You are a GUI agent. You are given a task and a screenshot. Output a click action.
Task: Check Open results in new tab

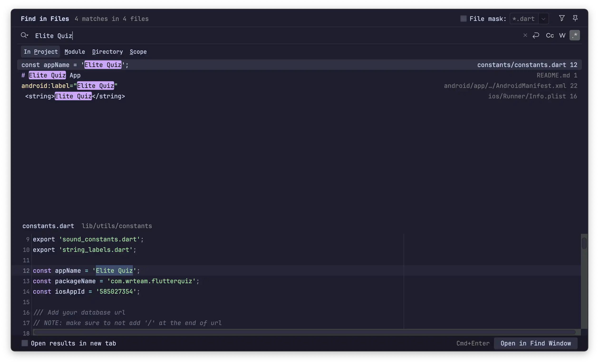[24, 343]
